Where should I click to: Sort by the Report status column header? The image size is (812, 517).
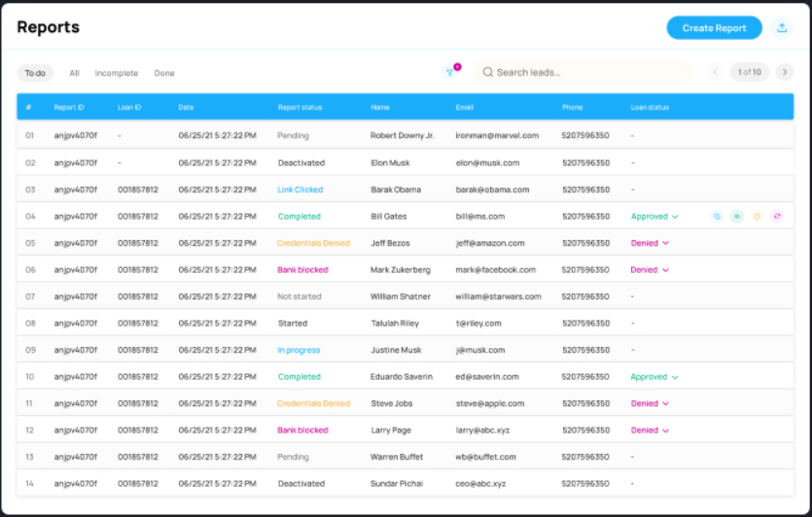300,107
